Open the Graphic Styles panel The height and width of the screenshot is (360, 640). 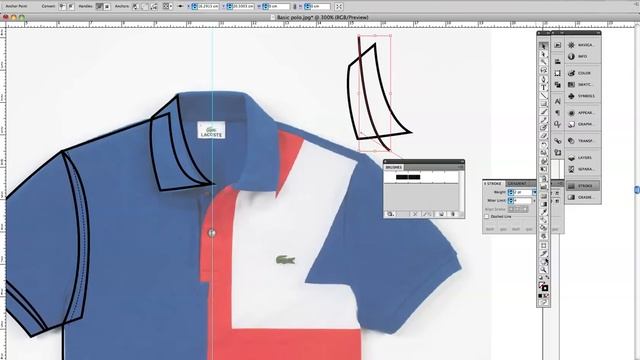[x=582, y=124]
